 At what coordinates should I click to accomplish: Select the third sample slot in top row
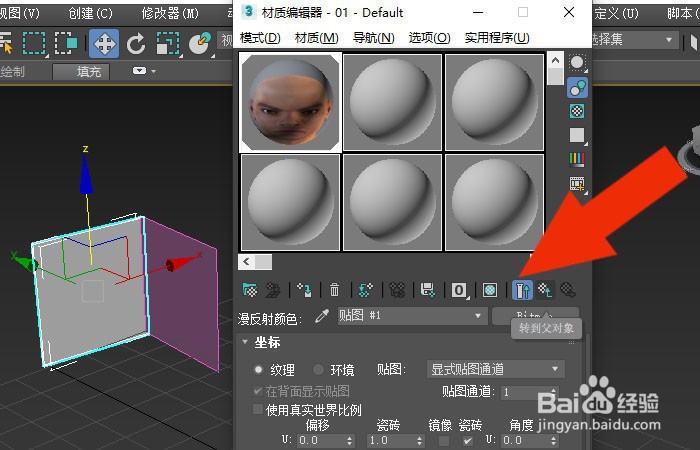click(494, 102)
